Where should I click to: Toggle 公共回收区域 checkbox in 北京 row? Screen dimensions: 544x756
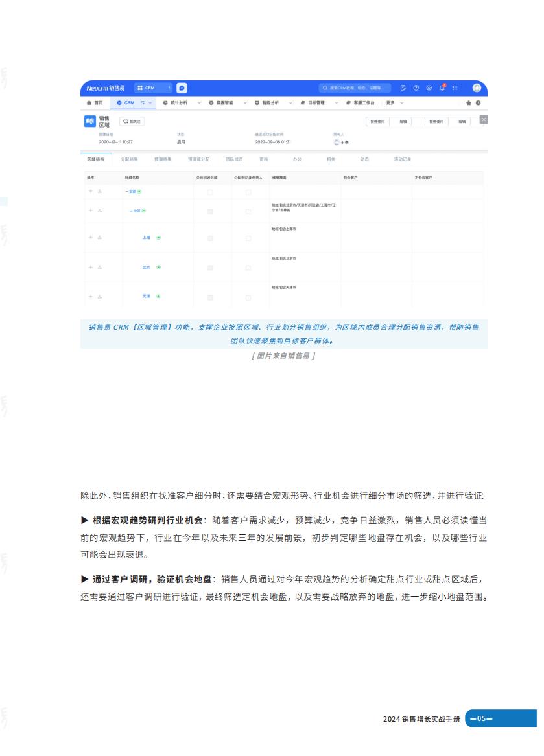click(x=210, y=268)
